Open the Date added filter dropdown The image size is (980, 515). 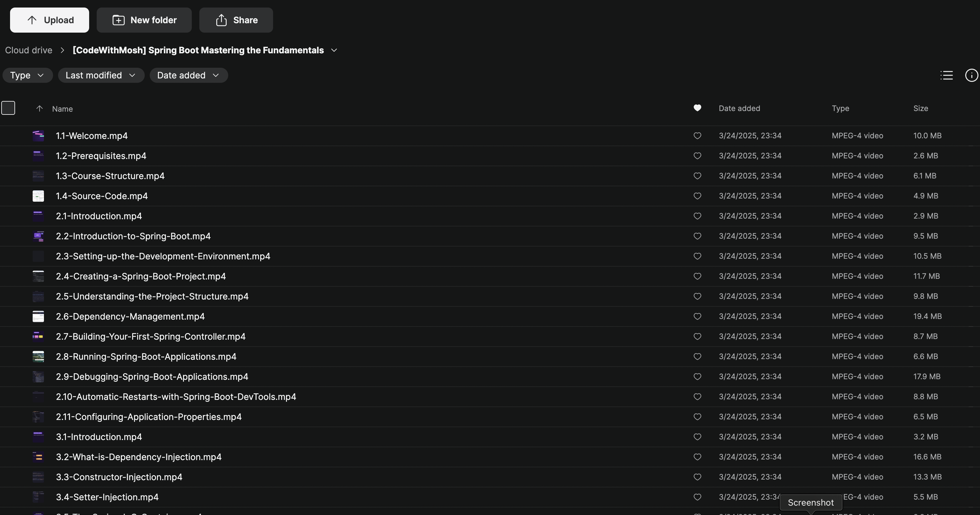(x=188, y=75)
